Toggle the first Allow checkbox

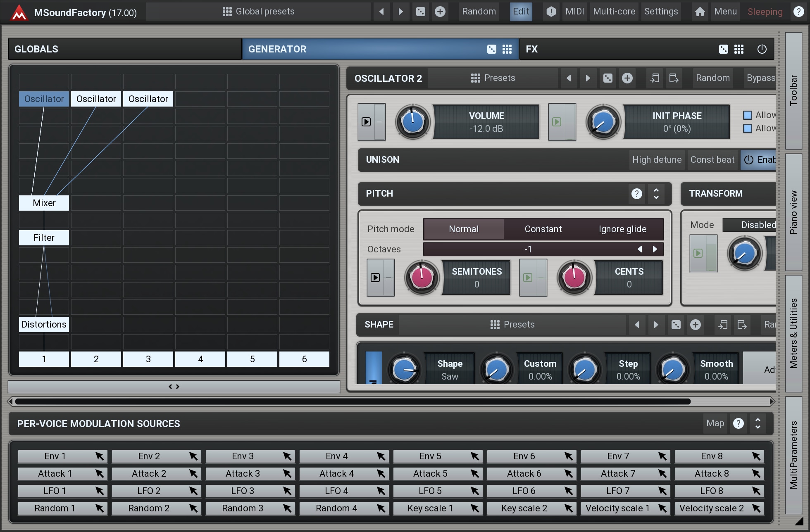coord(747,115)
